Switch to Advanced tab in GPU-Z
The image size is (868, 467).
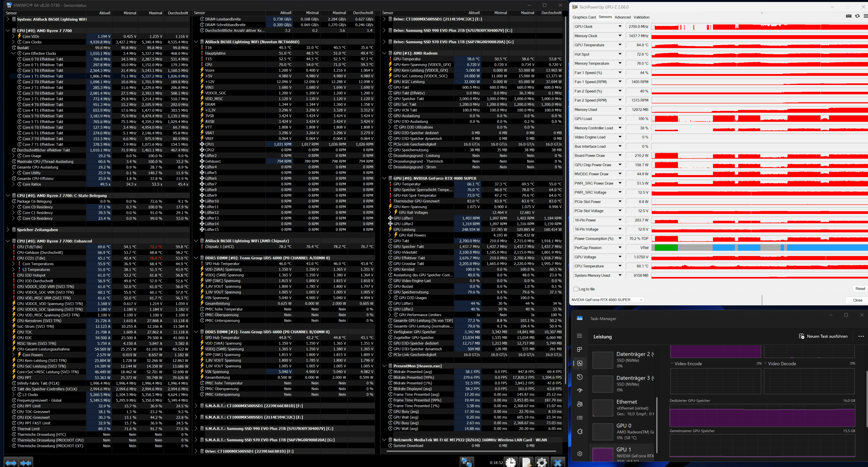(622, 17)
